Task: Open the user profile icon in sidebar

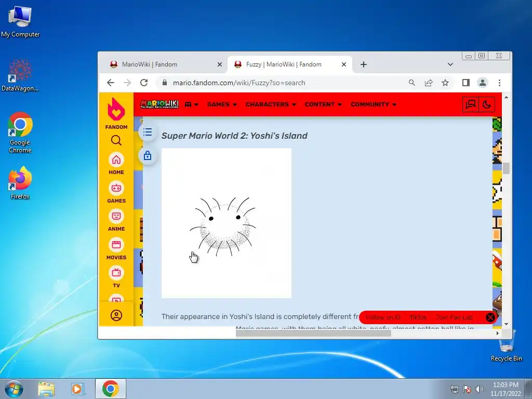Action: click(116, 315)
